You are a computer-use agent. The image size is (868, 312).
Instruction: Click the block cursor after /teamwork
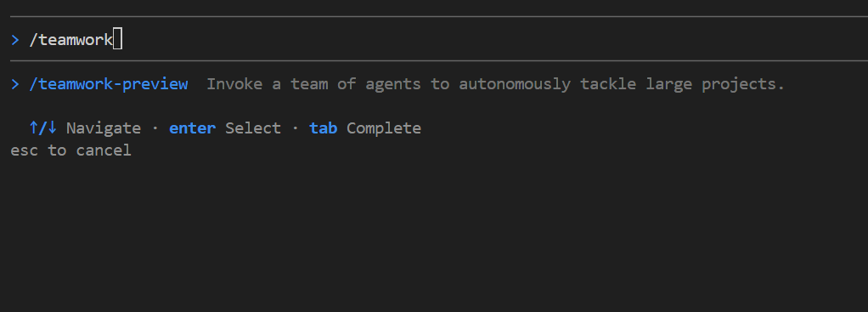point(117,40)
